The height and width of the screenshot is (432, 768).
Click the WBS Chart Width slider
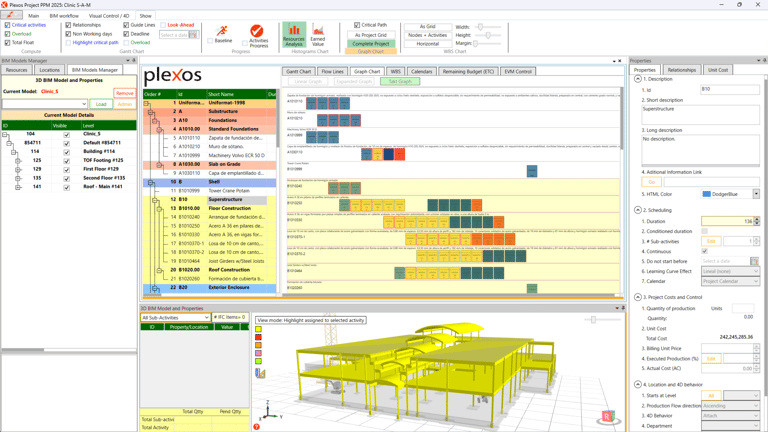pos(480,27)
